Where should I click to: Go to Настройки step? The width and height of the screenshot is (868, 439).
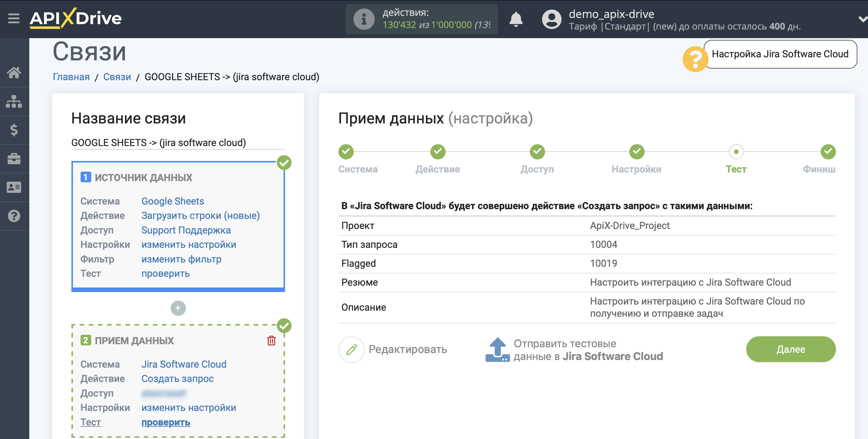(x=637, y=152)
